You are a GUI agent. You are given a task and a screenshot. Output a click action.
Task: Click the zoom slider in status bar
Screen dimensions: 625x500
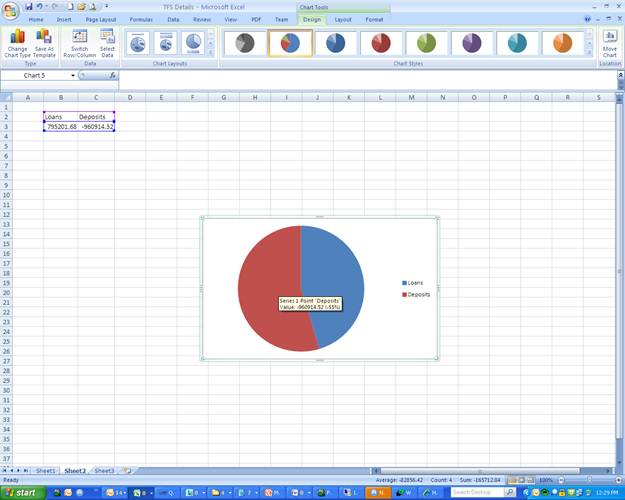[x=590, y=480]
